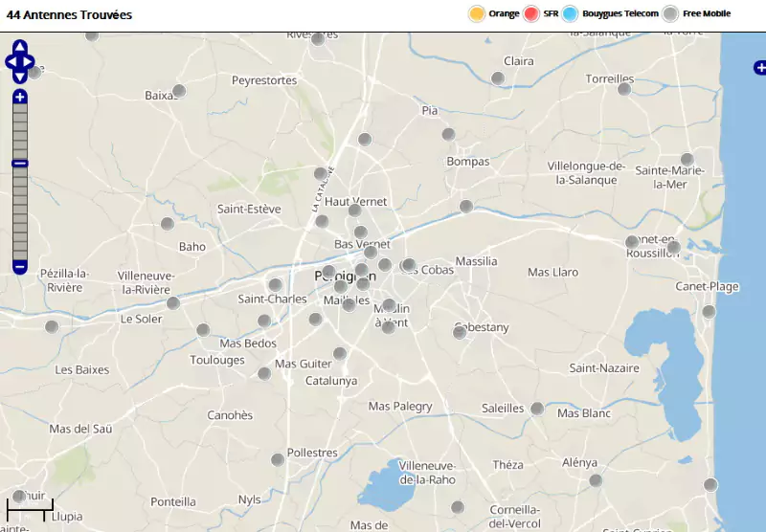766x532 pixels.
Task: Select the antenna marker near Sainte-Marie-la-Mer
Action: click(687, 159)
